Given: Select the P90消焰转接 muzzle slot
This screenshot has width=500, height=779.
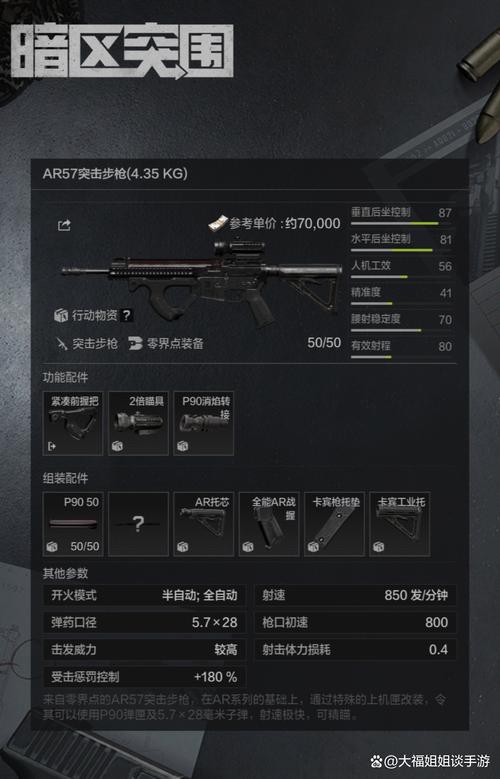Looking at the screenshot, I should [204, 424].
